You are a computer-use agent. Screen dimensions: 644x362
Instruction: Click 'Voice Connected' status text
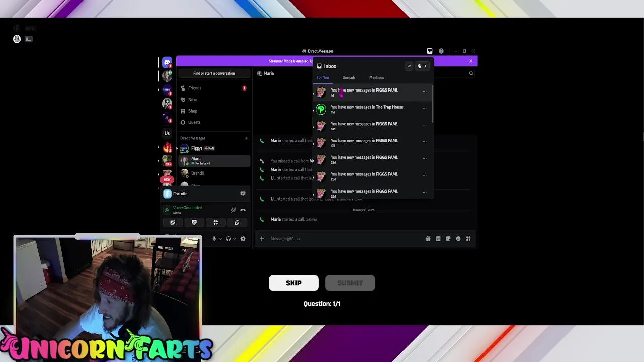[x=188, y=208]
